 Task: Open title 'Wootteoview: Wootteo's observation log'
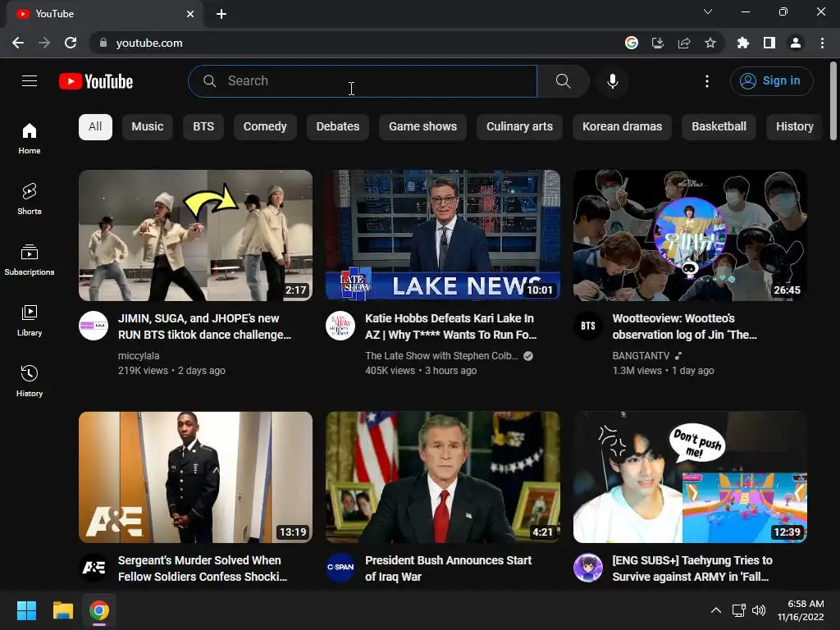[x=685, y=326]
